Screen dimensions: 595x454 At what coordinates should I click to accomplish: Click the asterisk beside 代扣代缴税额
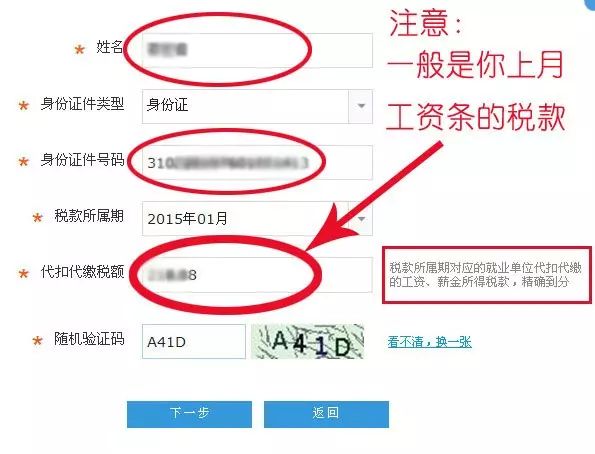pos(24,273)
